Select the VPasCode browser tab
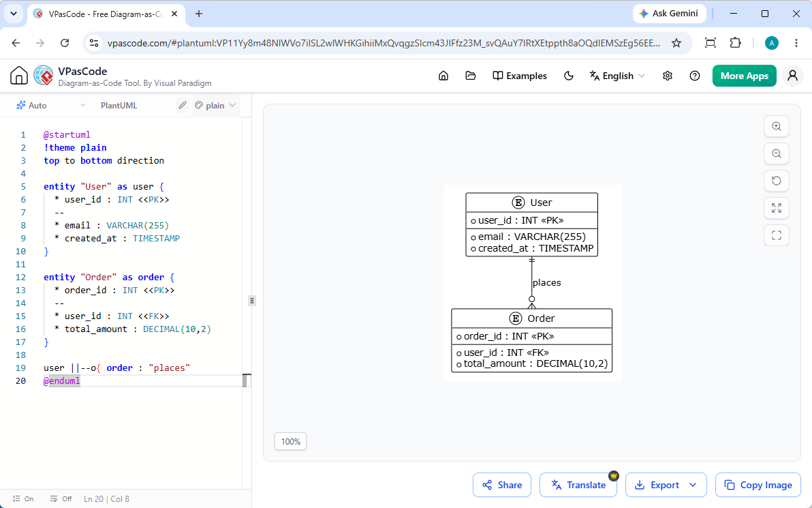 tap(106, 14)
